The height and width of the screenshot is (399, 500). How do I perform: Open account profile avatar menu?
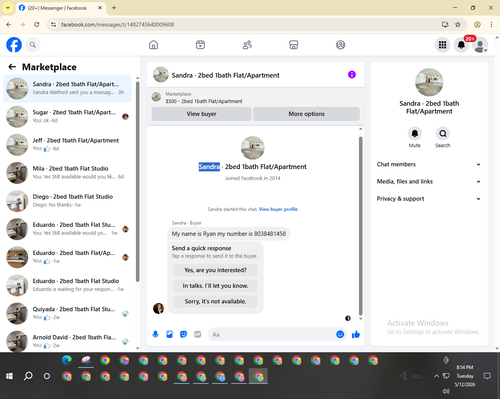pyautogui.click(x=480, y=45)
